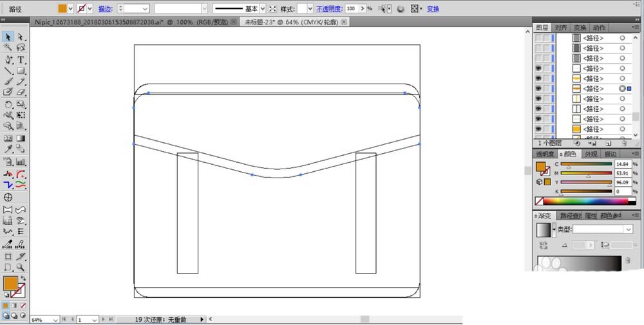Open stroke weight dropdown
This screenshot has width=644, height=325.
click(145, 8)
